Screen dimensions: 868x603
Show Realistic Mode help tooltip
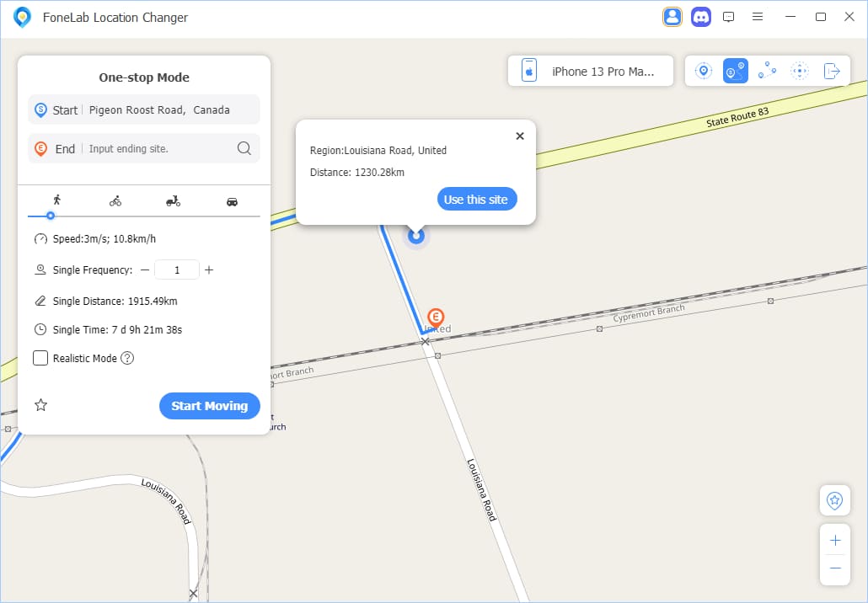(x=127, y=358)
